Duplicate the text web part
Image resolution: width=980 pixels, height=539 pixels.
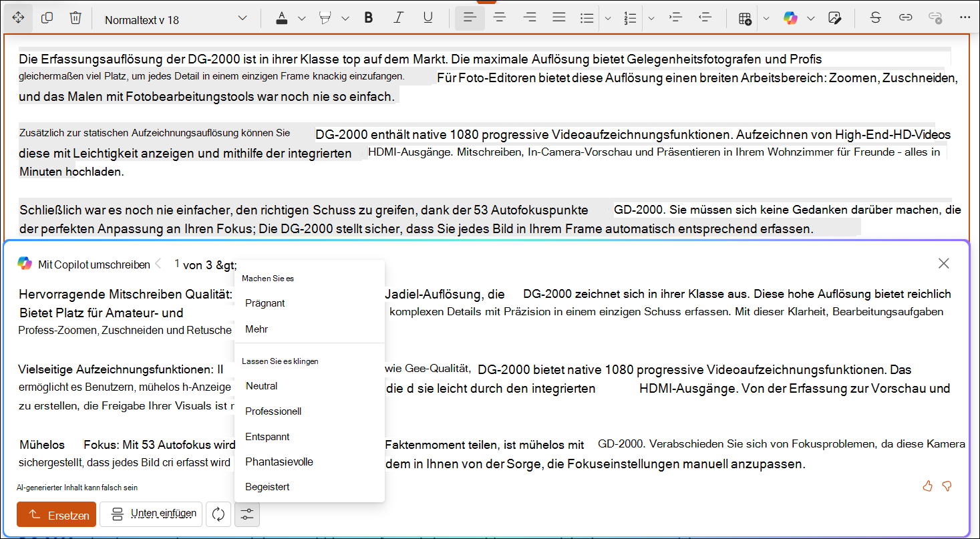(x=47, y=18)
